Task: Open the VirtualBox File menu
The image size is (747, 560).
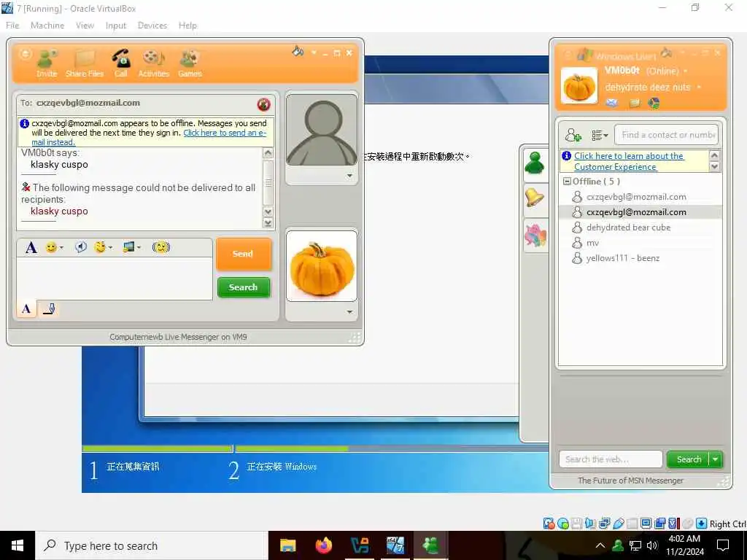Action: tap(12, 26)
